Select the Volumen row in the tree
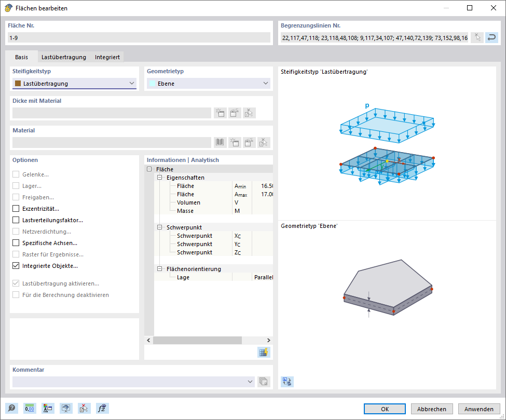The width and height of the screenshot is (506, 420). (214, 202)
